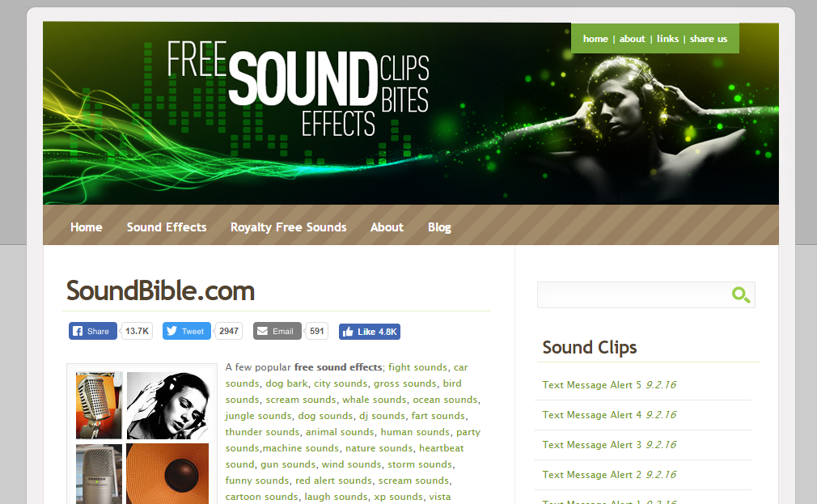Screen dimensions: 817x504
Task: Open the Royalty Free Sounds menu item
Action: (288, 227)
